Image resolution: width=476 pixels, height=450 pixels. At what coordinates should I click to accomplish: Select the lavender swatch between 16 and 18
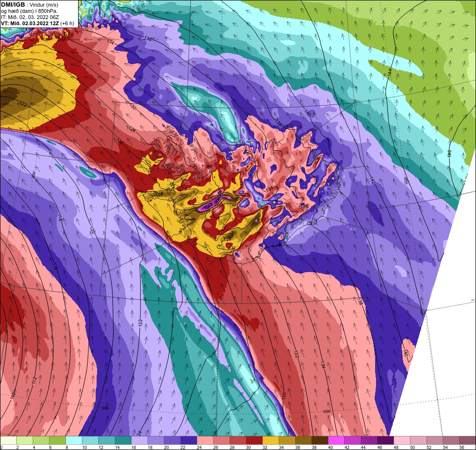[x=140, y=440]
